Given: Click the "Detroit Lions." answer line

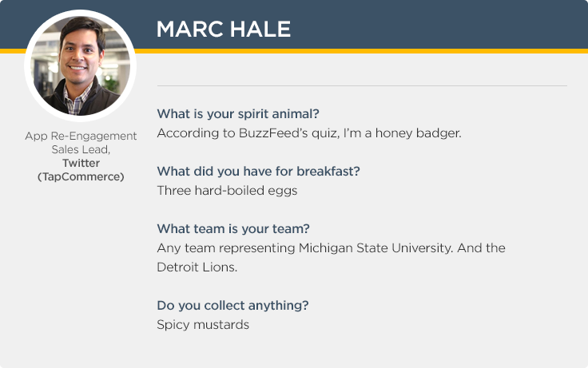Looking at the screenshot, I should [x=197, y=267].
